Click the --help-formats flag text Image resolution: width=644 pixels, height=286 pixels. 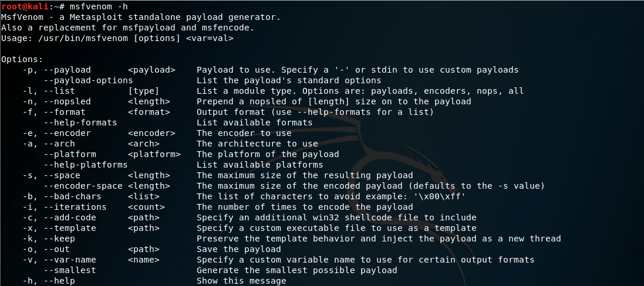pyautogui.click(x=80, y=122)
